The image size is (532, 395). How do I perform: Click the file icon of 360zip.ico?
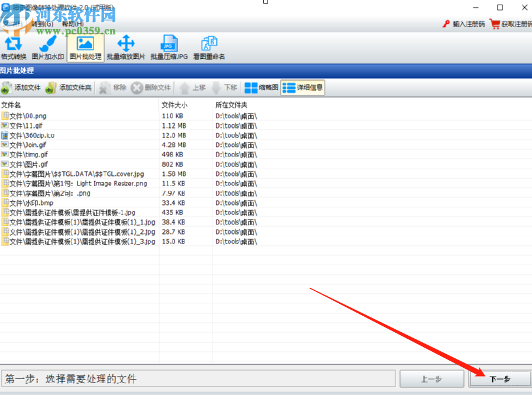point(5,135)
